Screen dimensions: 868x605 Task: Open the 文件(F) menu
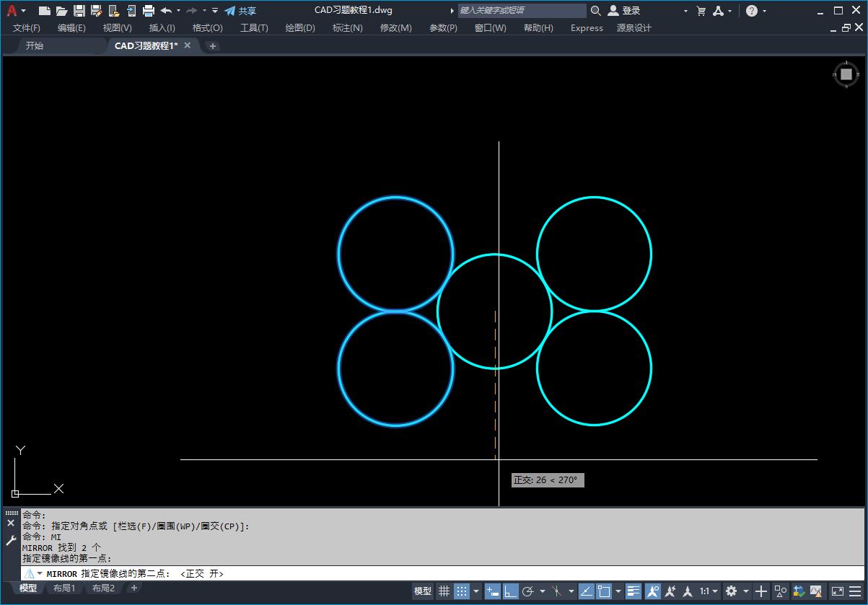click(27, 28)
